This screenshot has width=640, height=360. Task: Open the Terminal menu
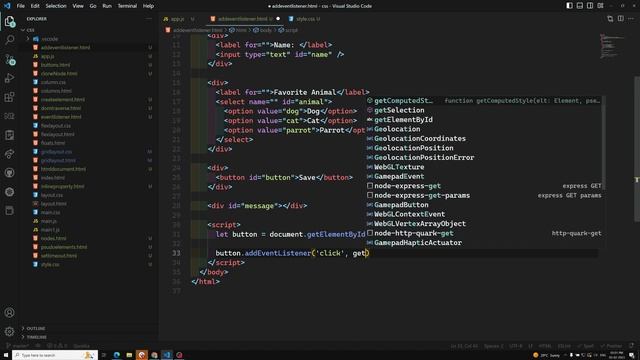click(x=127, y=6)
